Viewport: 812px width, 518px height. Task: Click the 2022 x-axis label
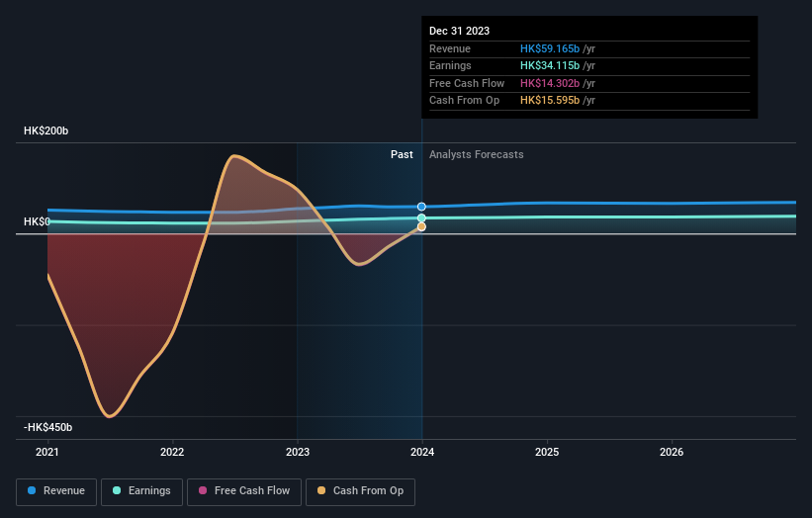click(172, 452)
